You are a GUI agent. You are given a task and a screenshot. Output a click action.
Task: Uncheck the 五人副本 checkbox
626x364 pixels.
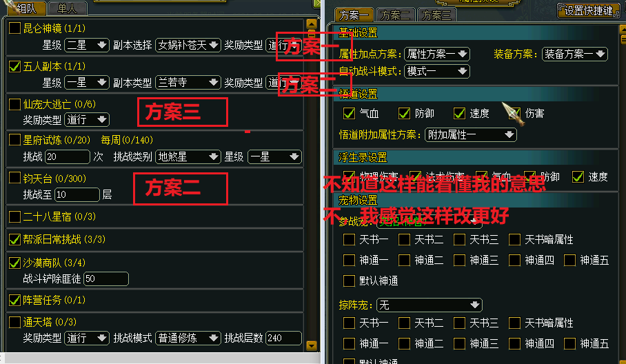(x=14, y=67)
